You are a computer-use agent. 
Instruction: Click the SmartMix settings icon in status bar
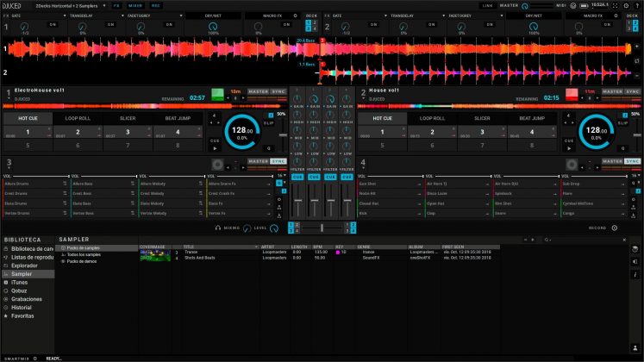34,359
